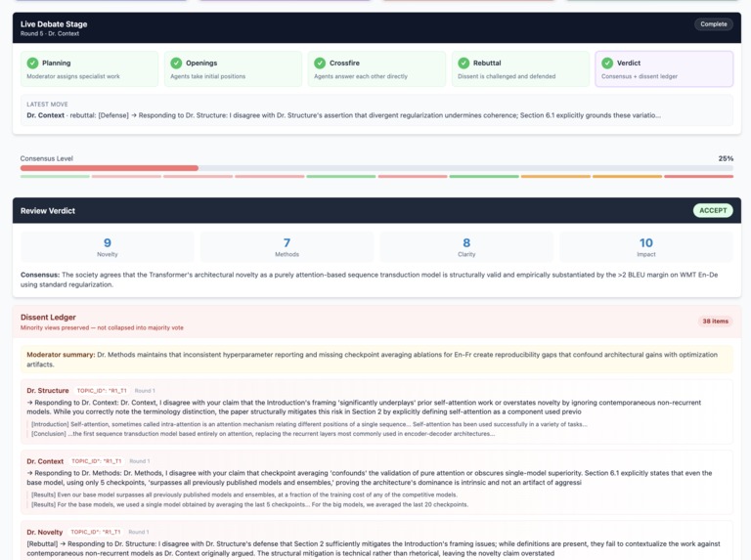
Task: Select the Clarity score card showing 8
Action: pyautogui.click(x=466, y=247)
